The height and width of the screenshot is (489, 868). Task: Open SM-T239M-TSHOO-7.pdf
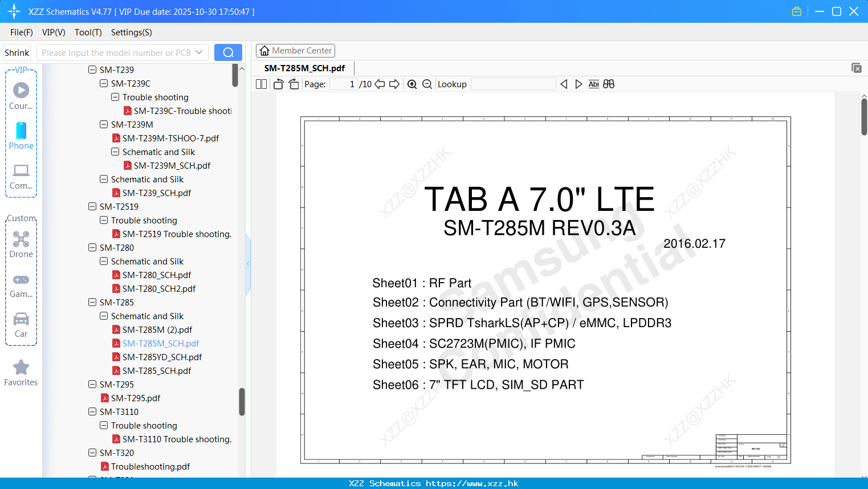170,138
